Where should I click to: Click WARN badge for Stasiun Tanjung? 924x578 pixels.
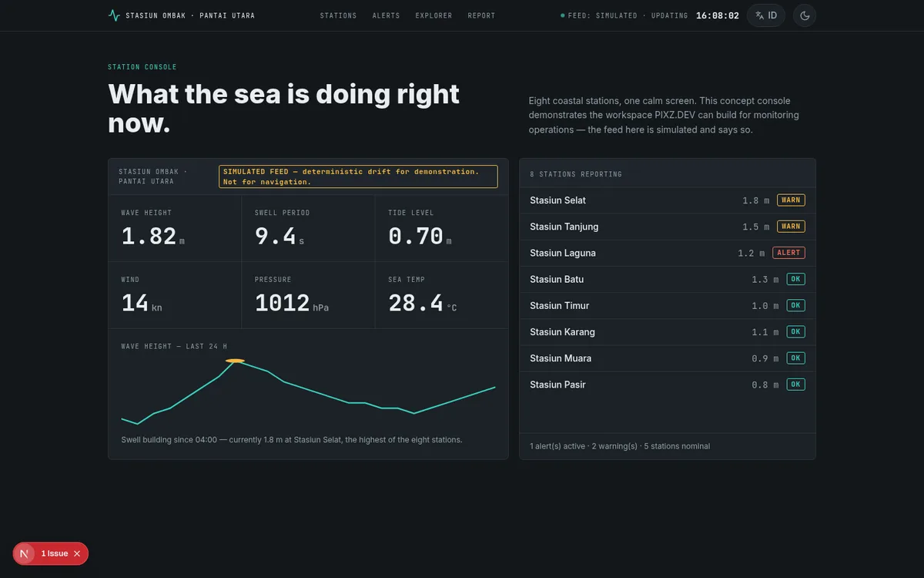click(791, 227)
